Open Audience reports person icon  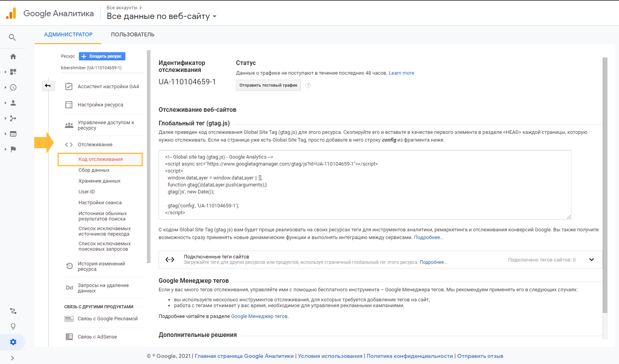(13, 103)
